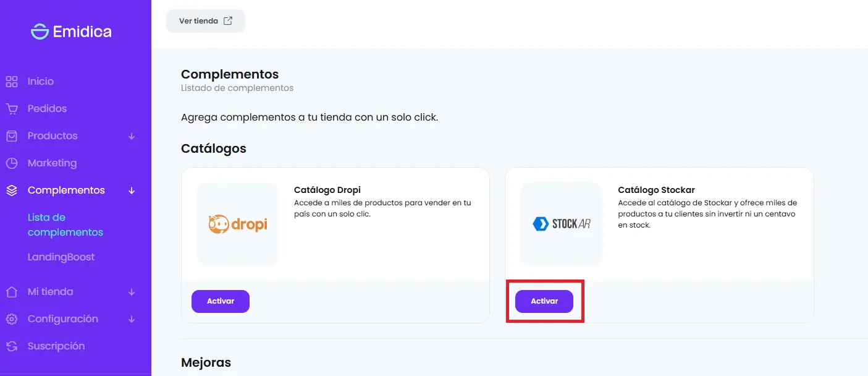Click the Configuración gear icon
The width and height of the screenshot is (868, 376).
[12, 319]
